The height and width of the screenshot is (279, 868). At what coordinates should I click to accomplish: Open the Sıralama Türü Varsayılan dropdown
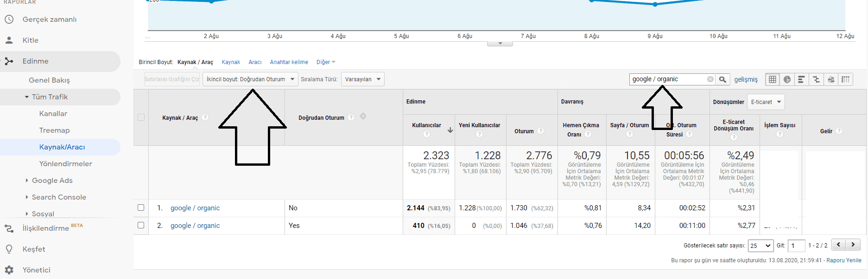click(362, 79)
